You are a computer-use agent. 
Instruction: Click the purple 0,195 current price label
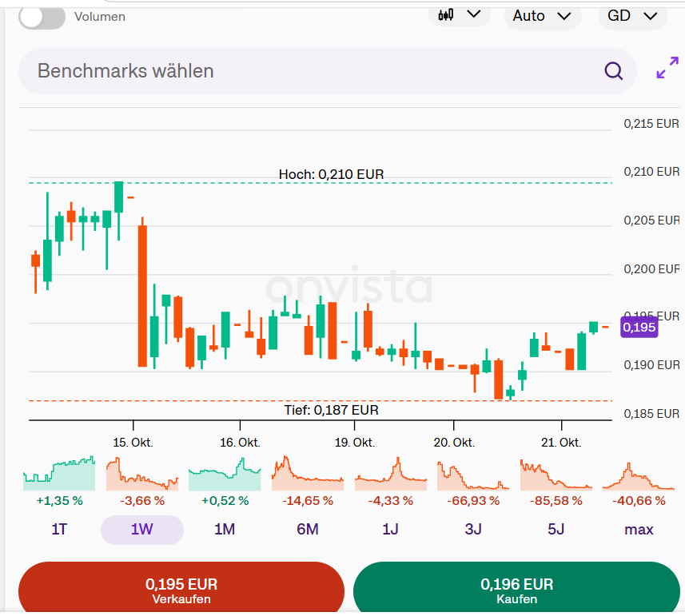point(639,328)
